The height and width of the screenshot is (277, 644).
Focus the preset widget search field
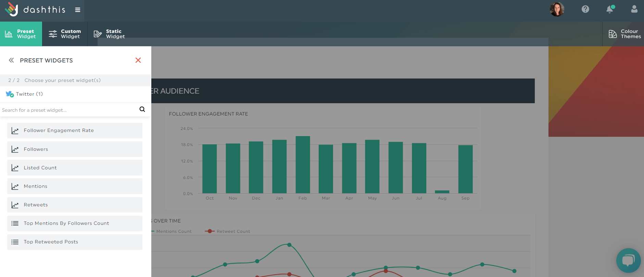pyautogui.click(x=68, y=110)
